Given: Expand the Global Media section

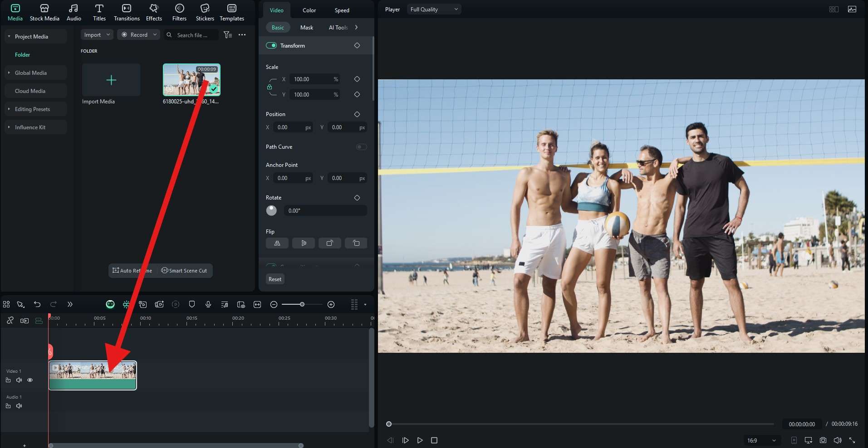Looking at the screenshot, I should [x=9, y=73].
